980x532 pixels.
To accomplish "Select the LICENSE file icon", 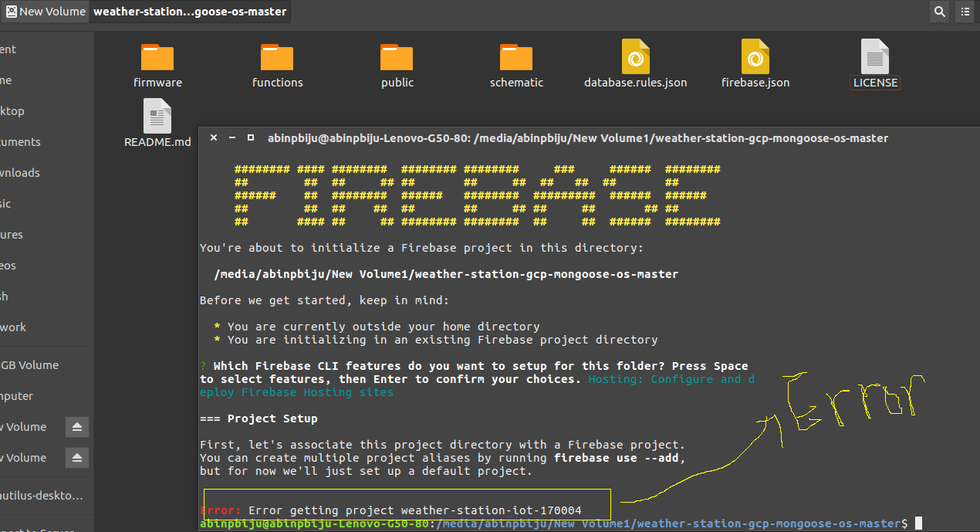I will (875, 56).
